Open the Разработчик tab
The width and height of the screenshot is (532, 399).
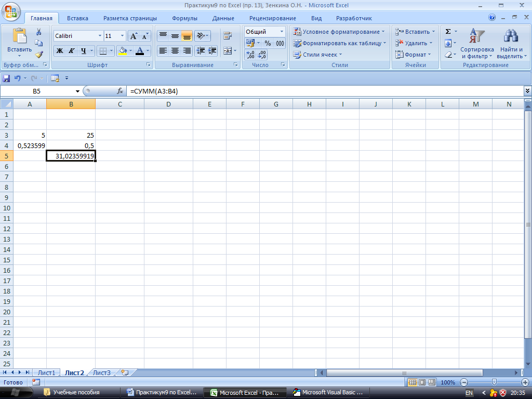point(354,18)
